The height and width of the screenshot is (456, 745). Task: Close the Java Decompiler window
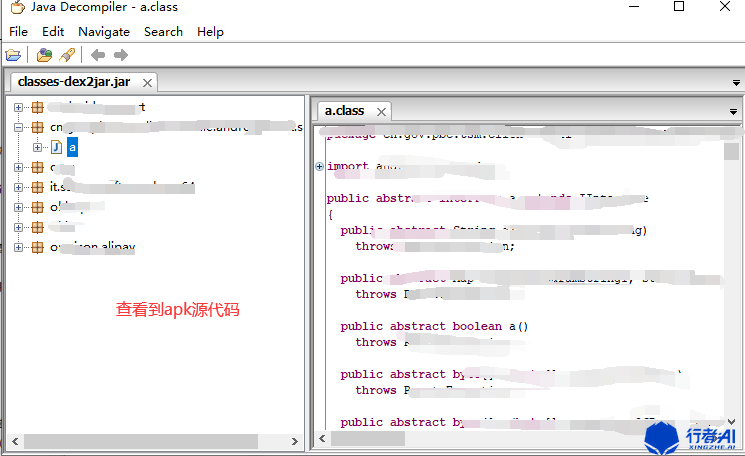pos(725,7)
